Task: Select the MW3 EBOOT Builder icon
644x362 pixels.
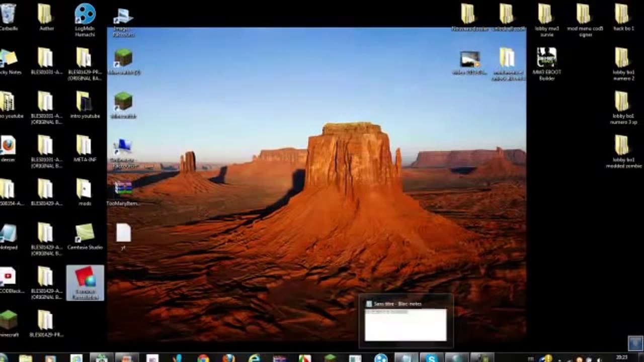Action: coord(546,64)
